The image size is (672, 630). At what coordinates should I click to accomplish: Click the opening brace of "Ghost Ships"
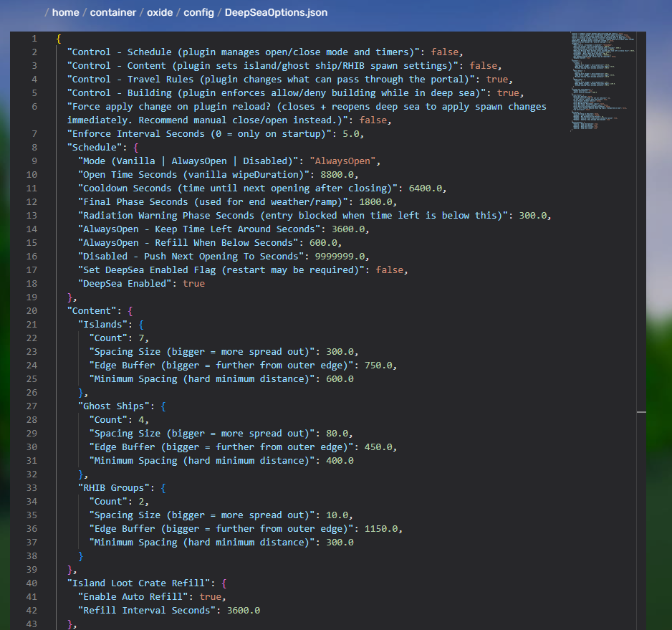[x=163, y=406]
